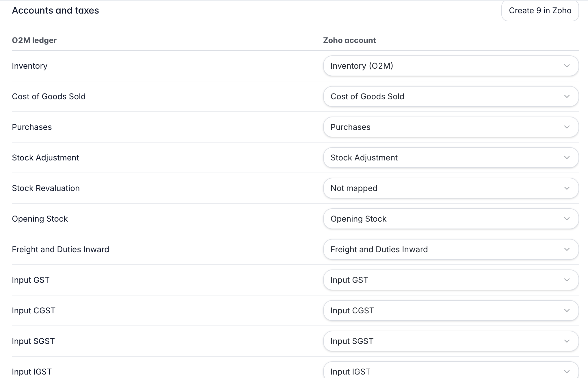The width and height of the screenshot is (588, 378).
Task: Choose an account in the Not mapped dropdown
Action: click(451, 188)
